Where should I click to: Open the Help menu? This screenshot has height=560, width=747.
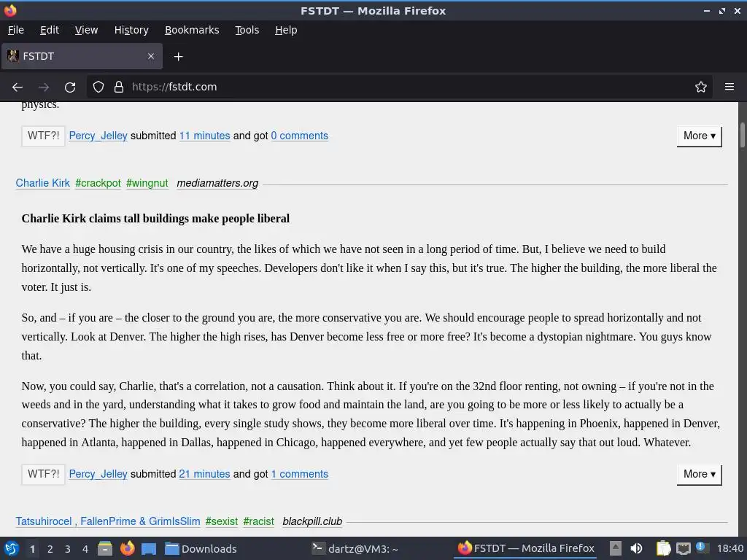point(286,30)
